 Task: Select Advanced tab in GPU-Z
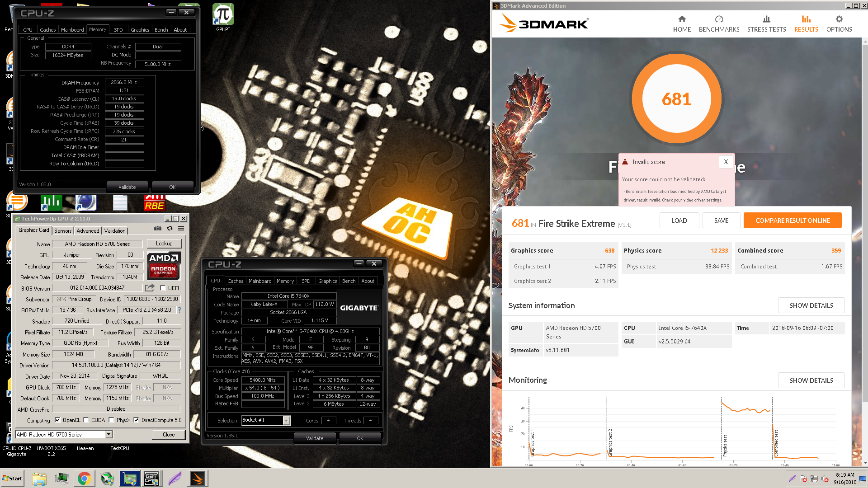88,231
